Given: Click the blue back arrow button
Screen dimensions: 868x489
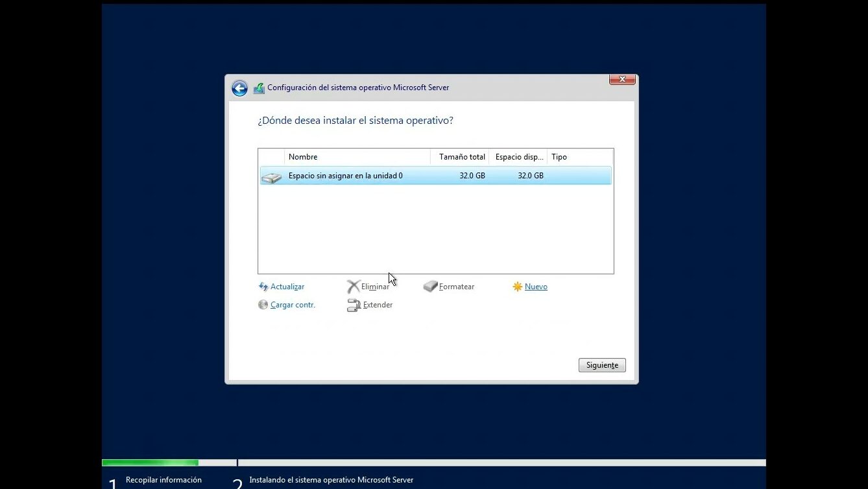Looking at the screenshot, I should [239, 88].
